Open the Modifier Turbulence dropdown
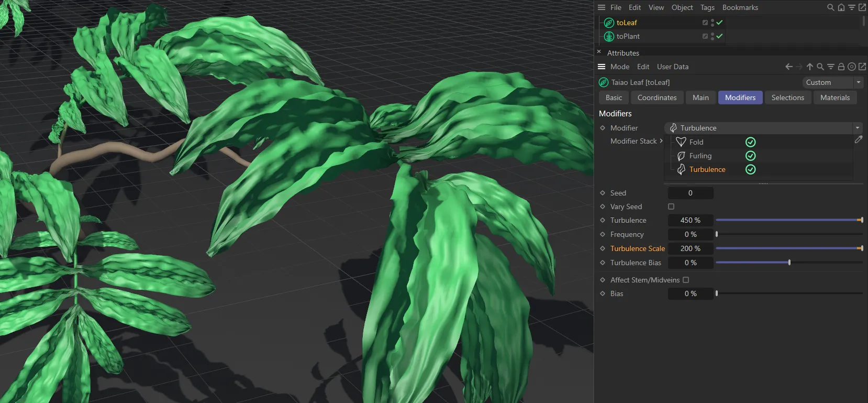This screenshot has width=868, height=403. pyautogui.click(x=763, y=128)
